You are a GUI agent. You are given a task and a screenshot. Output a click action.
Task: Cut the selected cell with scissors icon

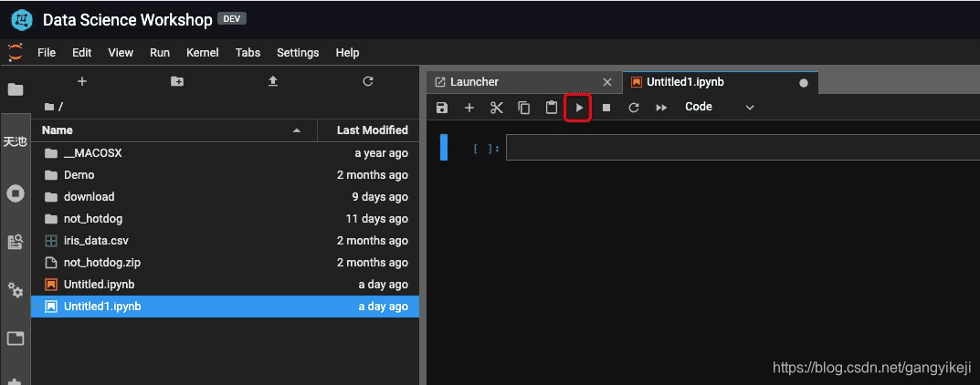click(497, 108)
